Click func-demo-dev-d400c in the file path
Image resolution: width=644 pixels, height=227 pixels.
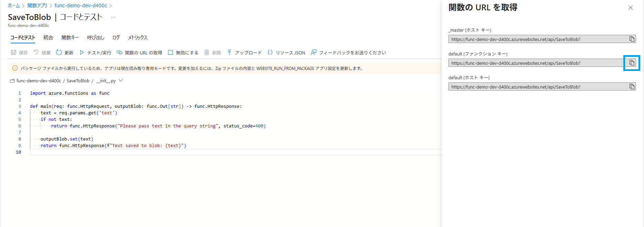(x=39, y=81)
